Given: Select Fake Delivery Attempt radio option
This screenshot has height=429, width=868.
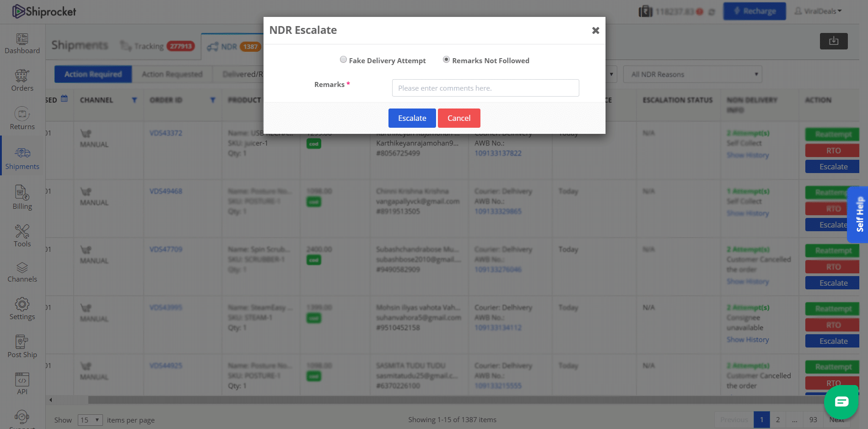Looking at the screenshot, I should click(x=343, y=60).
